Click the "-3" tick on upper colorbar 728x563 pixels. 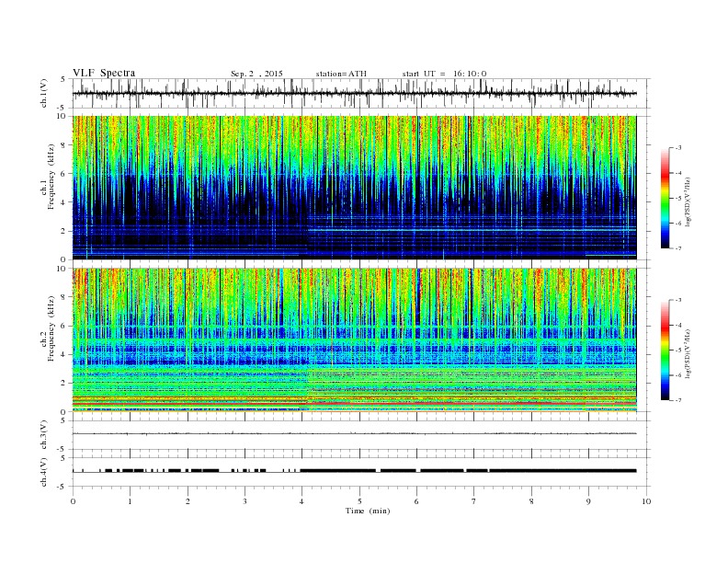click(x=677, y=148)
